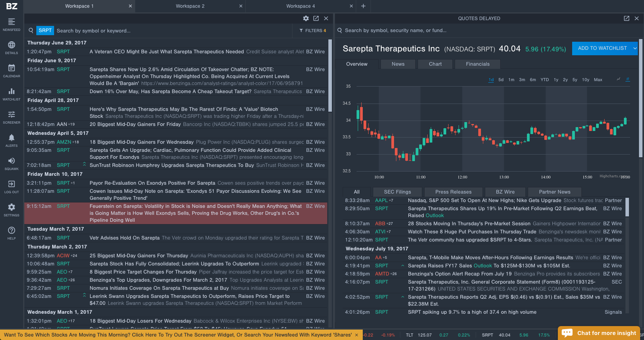Viewport: 644px width, 340px height.
Task: Open Add To Watchlist dropdown arrow
Action: point(635,48)
